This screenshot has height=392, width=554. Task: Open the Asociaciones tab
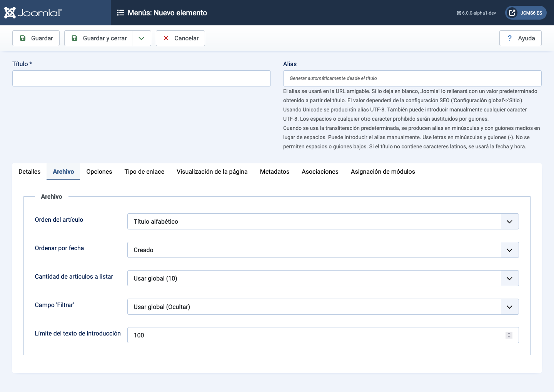tap(320, 171)
